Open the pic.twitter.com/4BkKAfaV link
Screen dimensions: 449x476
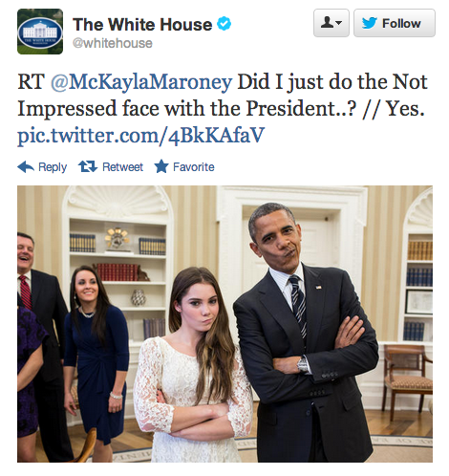click(140, 135)
